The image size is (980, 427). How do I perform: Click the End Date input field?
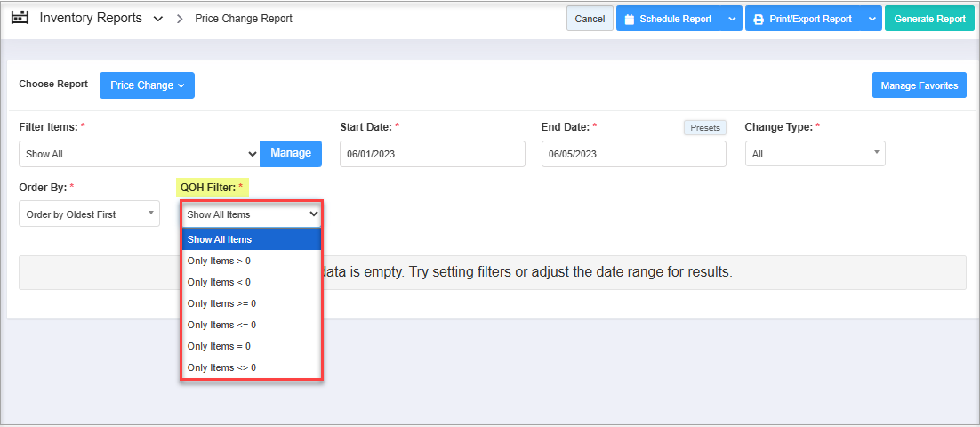point(633,154)
